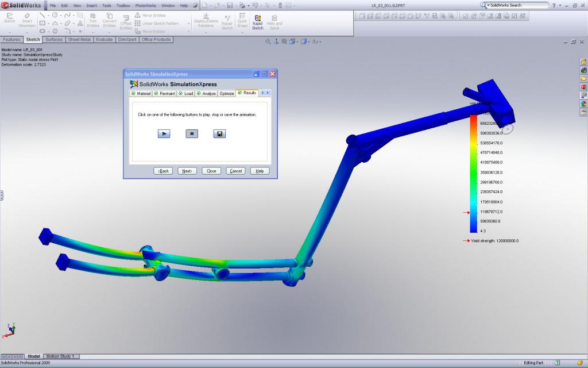The width and height of the screenshot is (588, 368).
Task: Switch to the Restraint tab
Action: point(164,94)
